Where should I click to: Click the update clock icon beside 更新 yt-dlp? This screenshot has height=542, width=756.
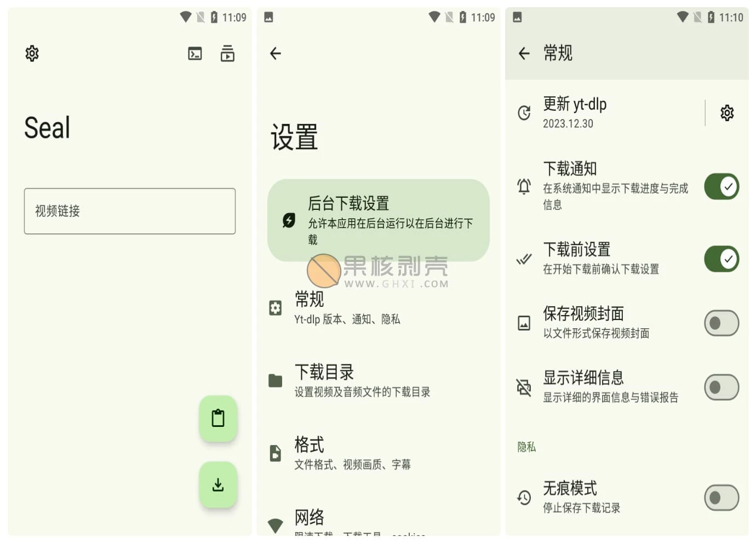pyautogui.click(x=524, y=113)
